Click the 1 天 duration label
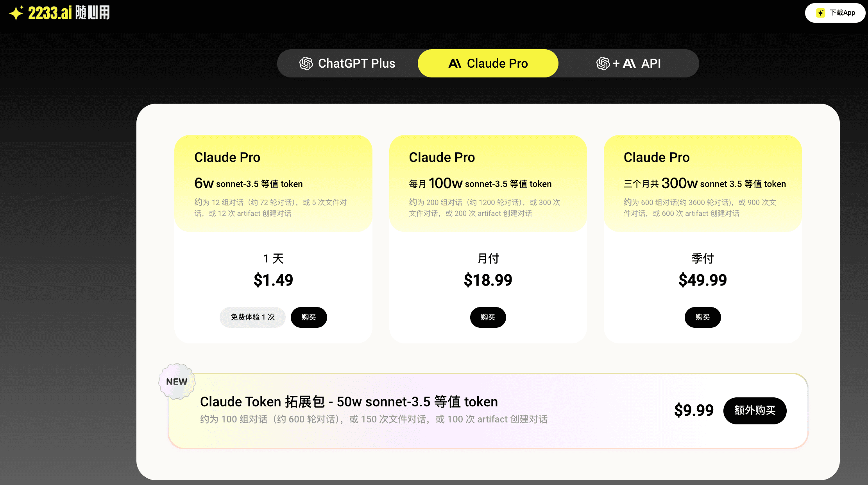This screenshot has width=868, height=485. pyautogui.click(x=273, y=259)
